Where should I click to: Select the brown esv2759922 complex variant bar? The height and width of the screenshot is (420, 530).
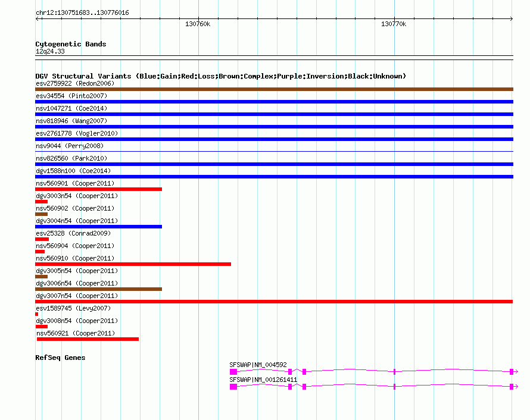(274, 89)
